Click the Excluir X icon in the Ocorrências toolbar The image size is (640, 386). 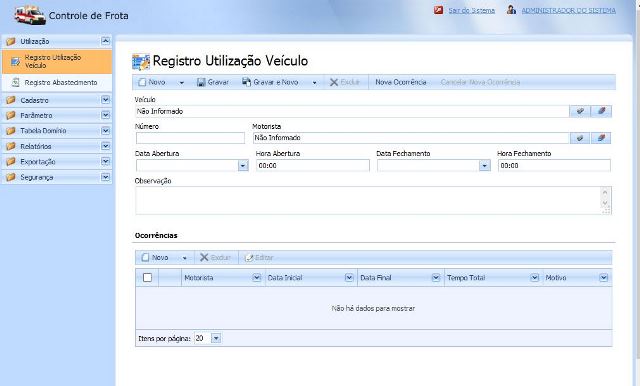pyautogui.click(x=204, y=257)
